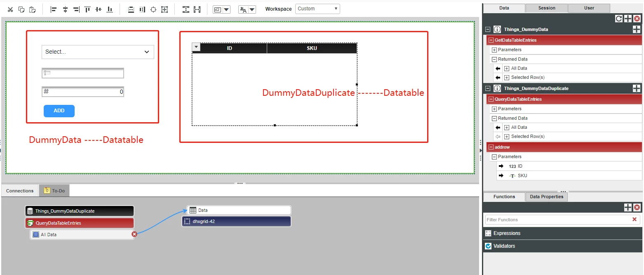
Task: Switch to the User tab
Action: [x=589, y=8]
